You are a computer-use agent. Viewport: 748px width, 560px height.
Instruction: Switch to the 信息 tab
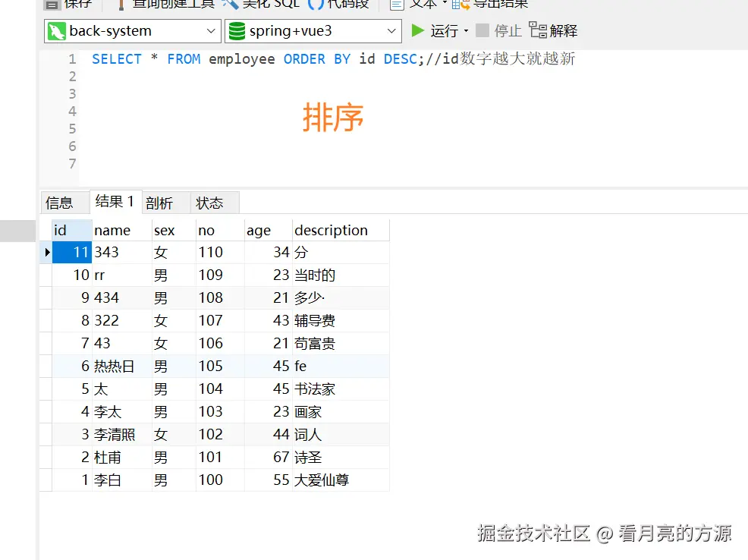coord(65,203)
